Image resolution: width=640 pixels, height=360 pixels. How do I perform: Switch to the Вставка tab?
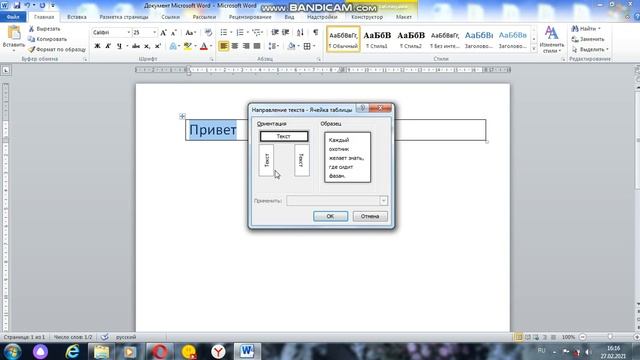pos(77,17)
